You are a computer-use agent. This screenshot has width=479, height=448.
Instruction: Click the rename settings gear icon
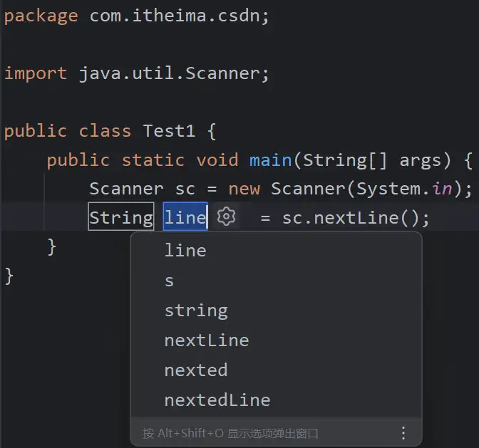pyautogui.click(x=227, y=217)
